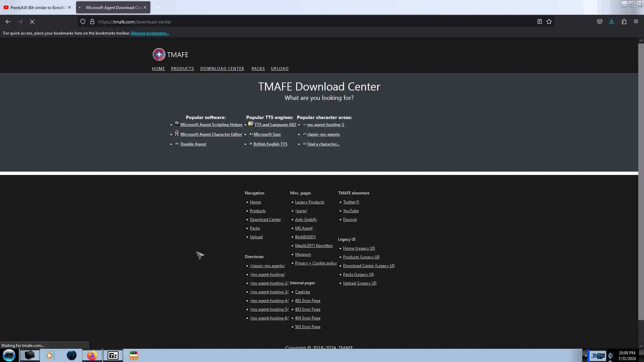The image size is (644, 362).
Task: Open Microsoft Agent Scripting Helper link
Action: tap(211, 125)
